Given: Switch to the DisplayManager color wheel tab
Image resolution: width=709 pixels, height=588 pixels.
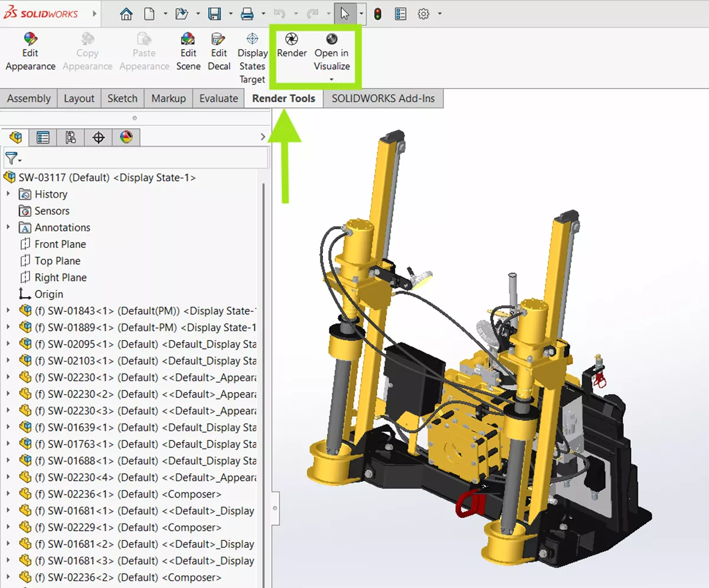Looking at the screenshot, I should pyautogui.click(x=126, y=137).
